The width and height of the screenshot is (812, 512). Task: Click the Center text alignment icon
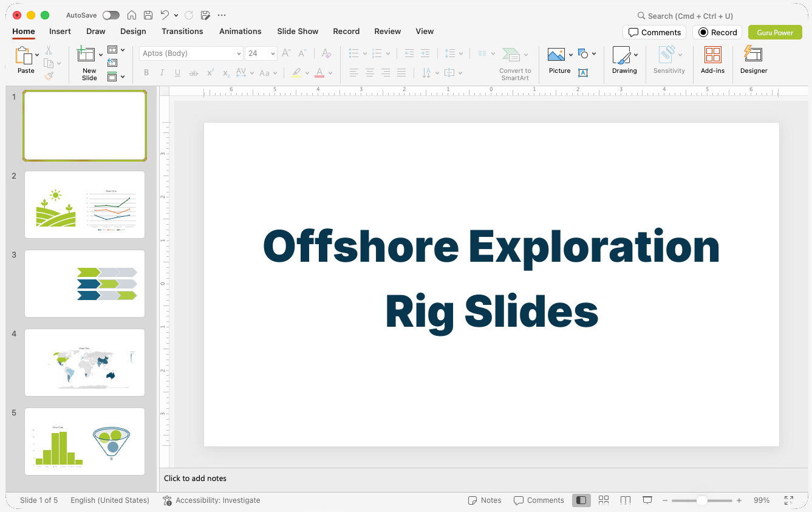[369, 73]
